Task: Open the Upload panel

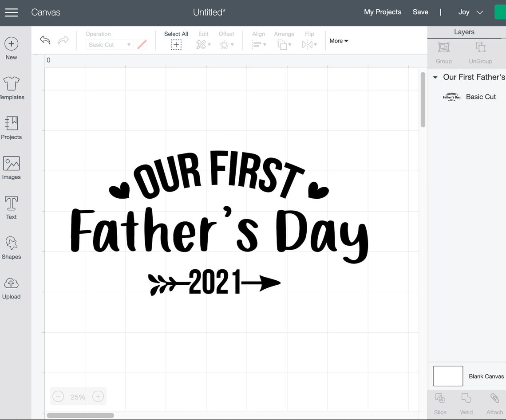Action: tap(11, 288)
